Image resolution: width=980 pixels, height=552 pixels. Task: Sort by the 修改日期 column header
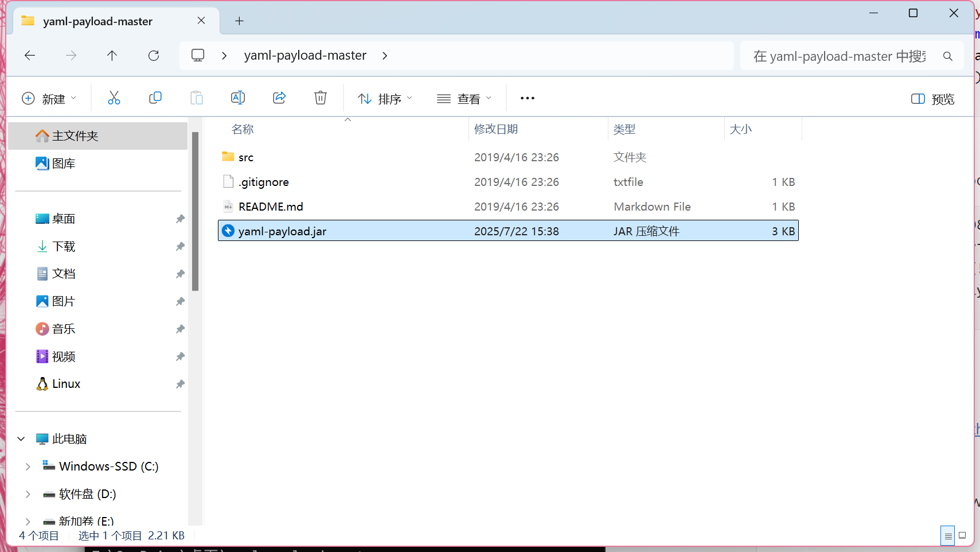[x=496, y=129]
